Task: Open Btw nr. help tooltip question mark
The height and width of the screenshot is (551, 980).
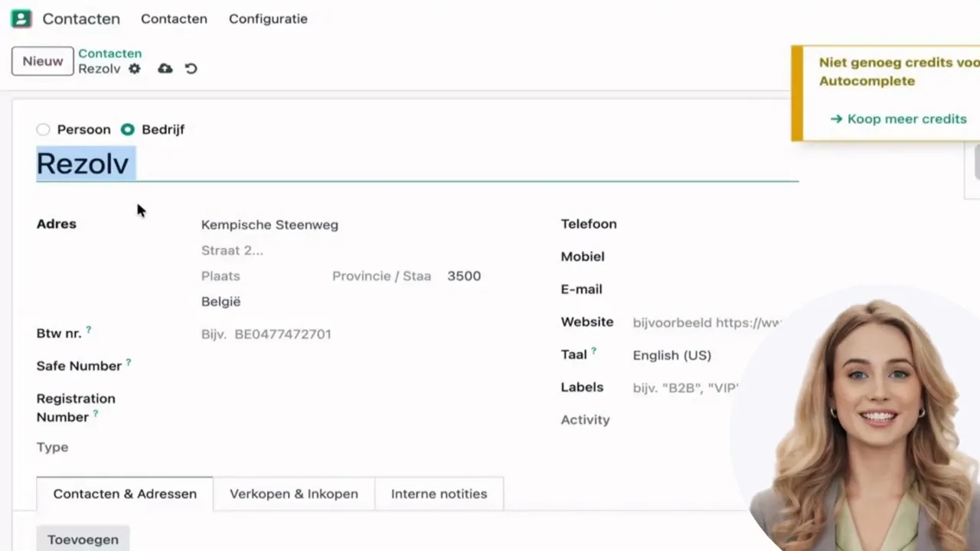Action: (x=89, y=330)
